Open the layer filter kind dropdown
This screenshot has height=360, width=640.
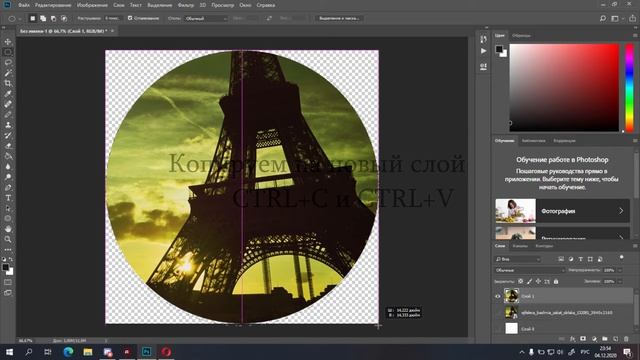click(518, 259)
